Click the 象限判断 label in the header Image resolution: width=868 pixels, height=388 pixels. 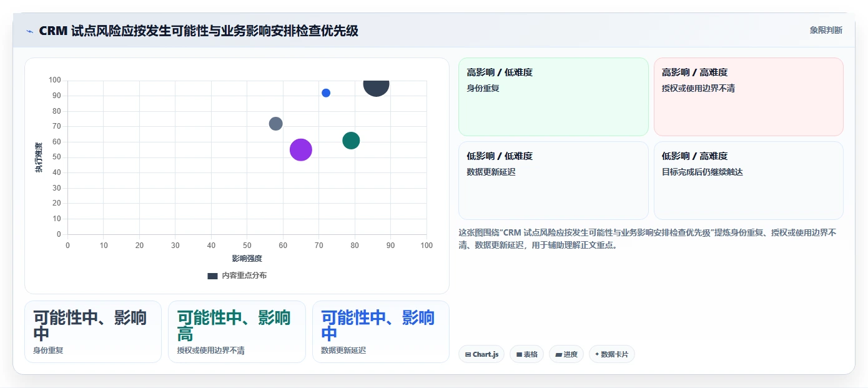[826, 30]
